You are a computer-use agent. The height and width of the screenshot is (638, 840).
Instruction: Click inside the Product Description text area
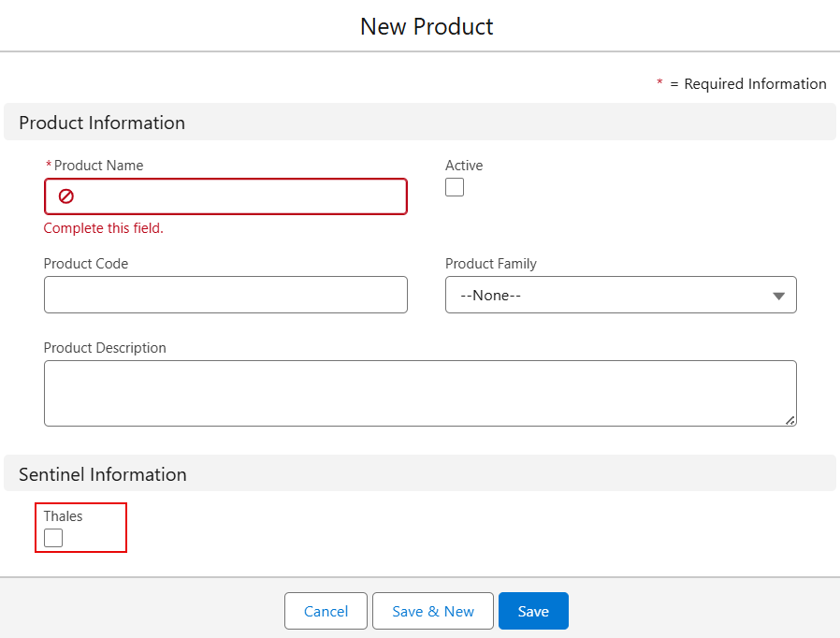coord(419,393)
